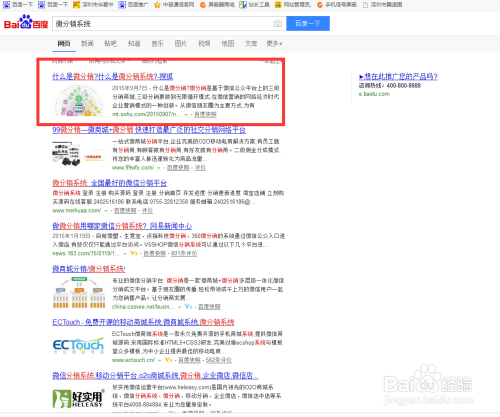The width and height of the screenshot is (500, 417).
Task: Switch to the 知道 tab
Action: [134, 44]
